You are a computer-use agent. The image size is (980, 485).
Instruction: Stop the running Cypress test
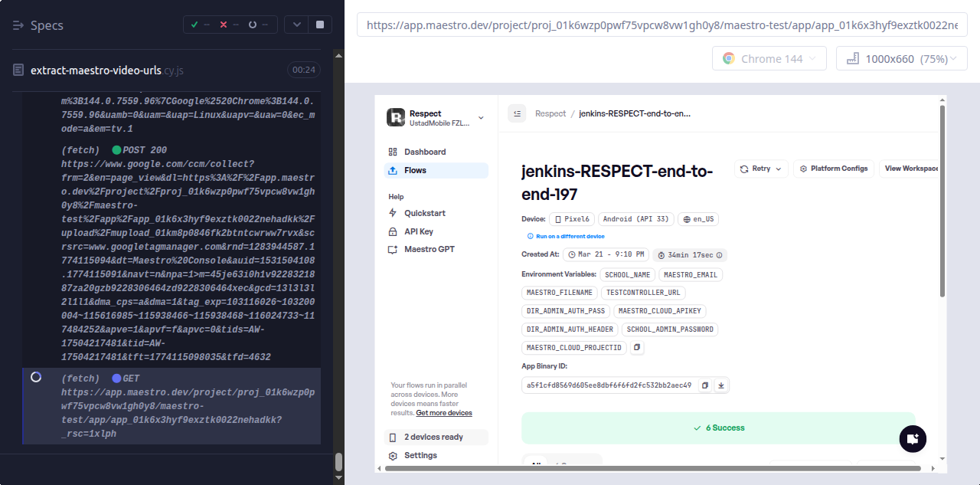319,25
